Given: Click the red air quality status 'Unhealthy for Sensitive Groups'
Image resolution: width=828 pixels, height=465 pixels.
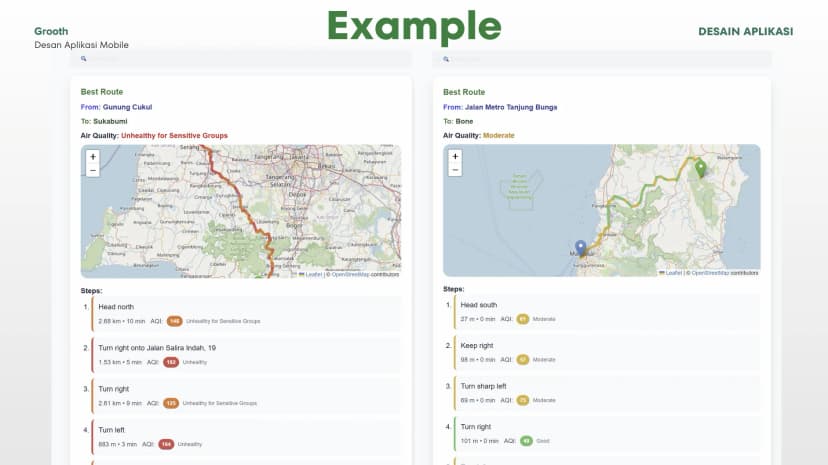Looking at the screenshot, I should coord(174,136).
